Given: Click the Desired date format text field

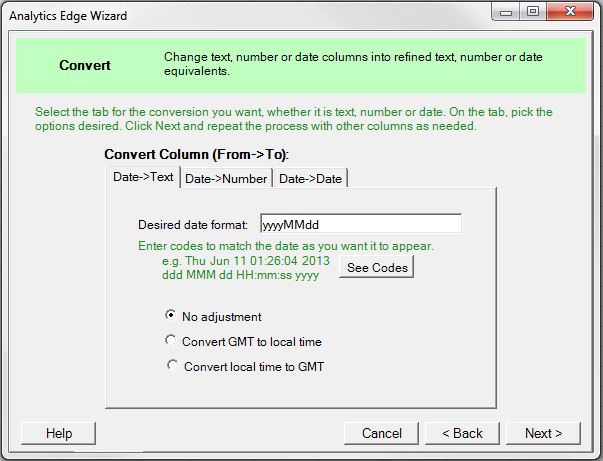Looking at the screenshot, I should point(360,224).
